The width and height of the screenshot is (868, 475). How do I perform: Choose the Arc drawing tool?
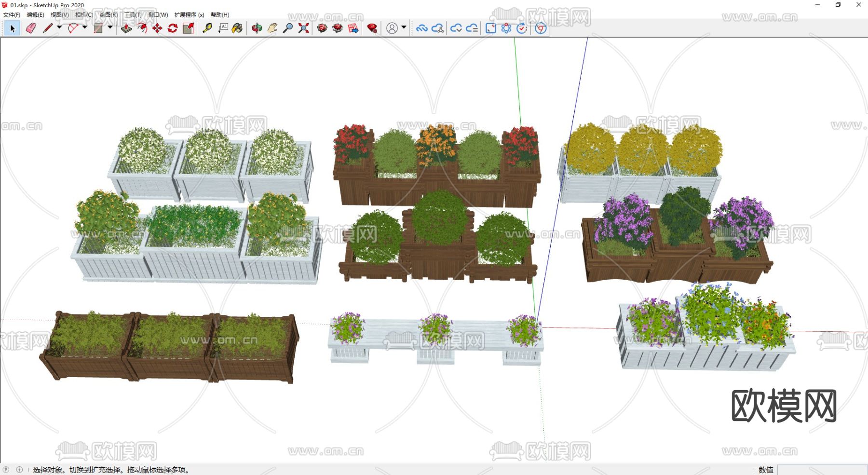73,28
